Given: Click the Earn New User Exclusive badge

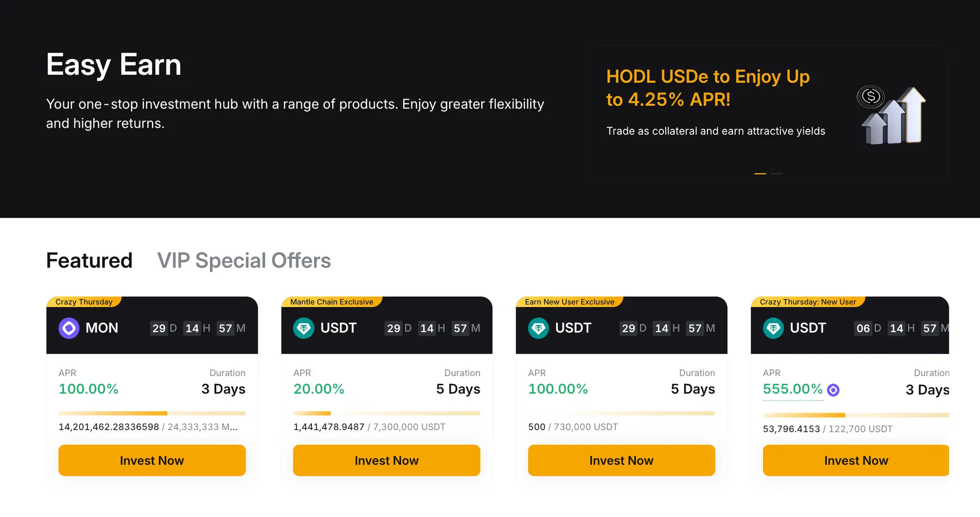Looking at the screenshot, I should [x=569, y=301].
